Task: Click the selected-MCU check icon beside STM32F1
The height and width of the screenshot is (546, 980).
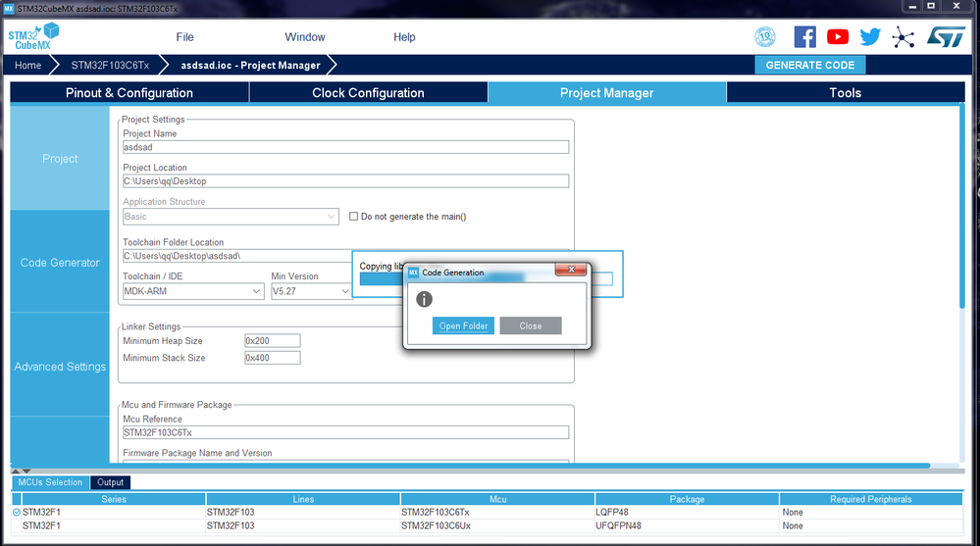Action: click(x=17, y=513)
